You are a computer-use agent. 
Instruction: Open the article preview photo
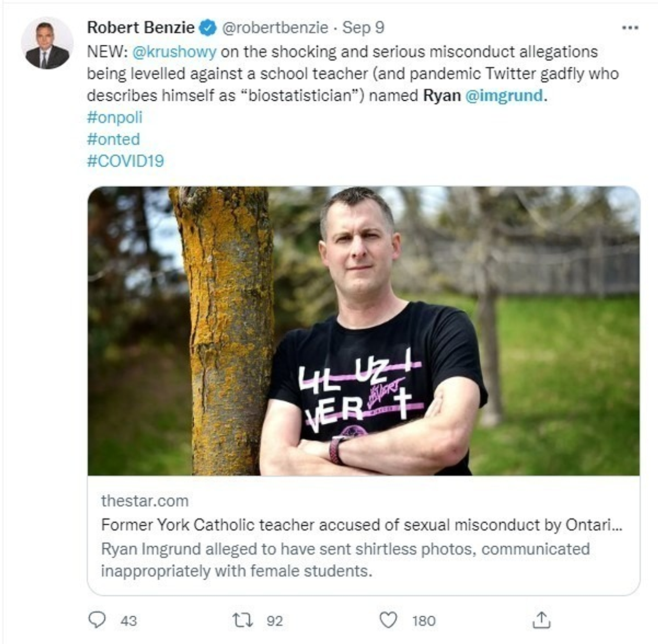363,331
